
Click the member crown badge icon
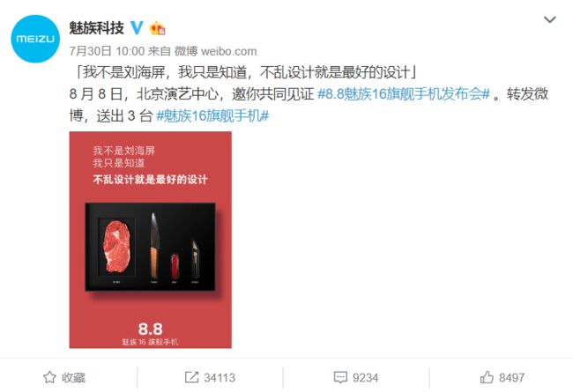click(x=158, y=28)
